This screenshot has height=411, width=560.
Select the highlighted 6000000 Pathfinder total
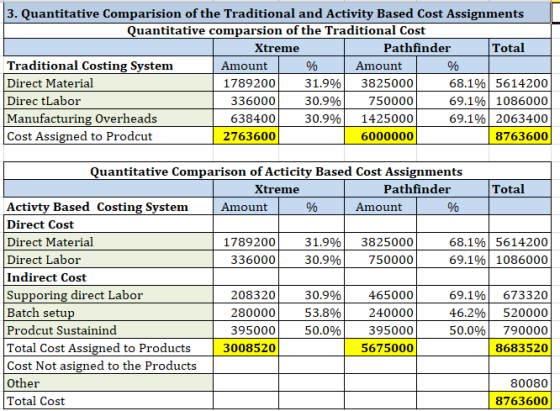point(380,136)
